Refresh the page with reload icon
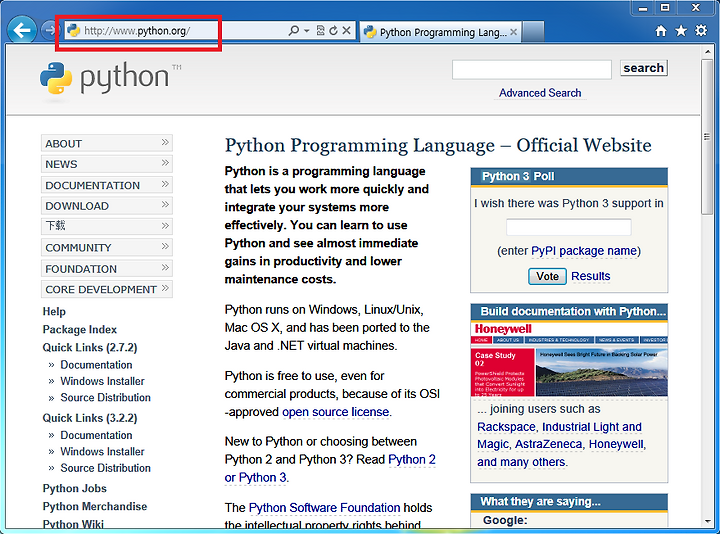Viewport: 720px width, 534px height. click(x=333, y=31)
